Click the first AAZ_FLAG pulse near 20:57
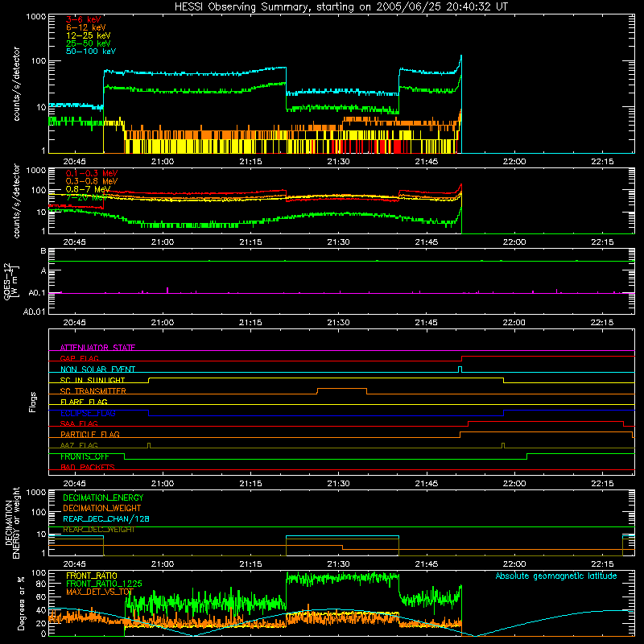This screenshot has width=644, height=644. tap(149, 445)
